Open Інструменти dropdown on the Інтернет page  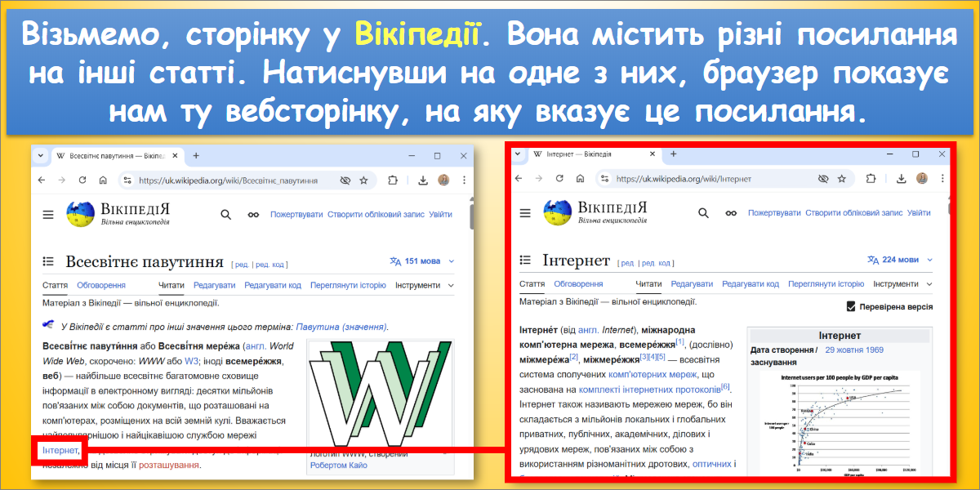pyautogui.click(x=902, y=284)
